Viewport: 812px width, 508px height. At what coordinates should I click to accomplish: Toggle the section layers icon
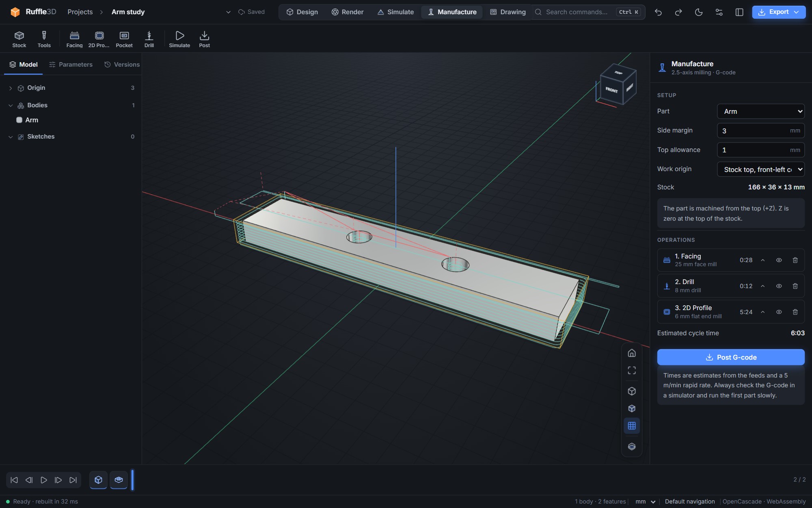point(632,447)
